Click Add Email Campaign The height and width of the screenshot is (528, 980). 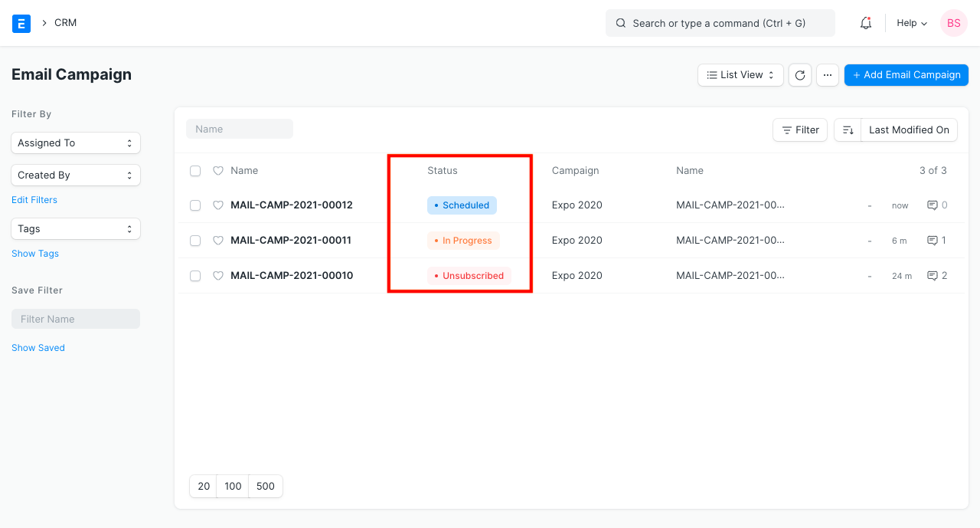[x=906, y=74]
